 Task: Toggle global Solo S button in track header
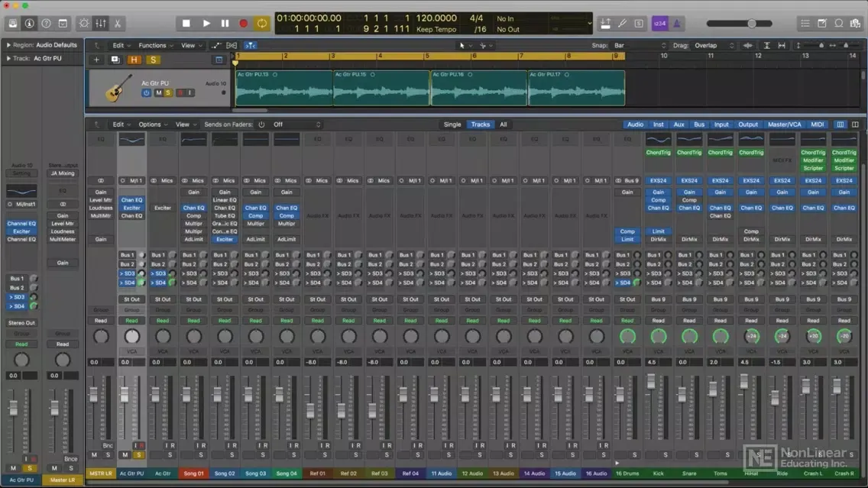[x=154, y=60]
